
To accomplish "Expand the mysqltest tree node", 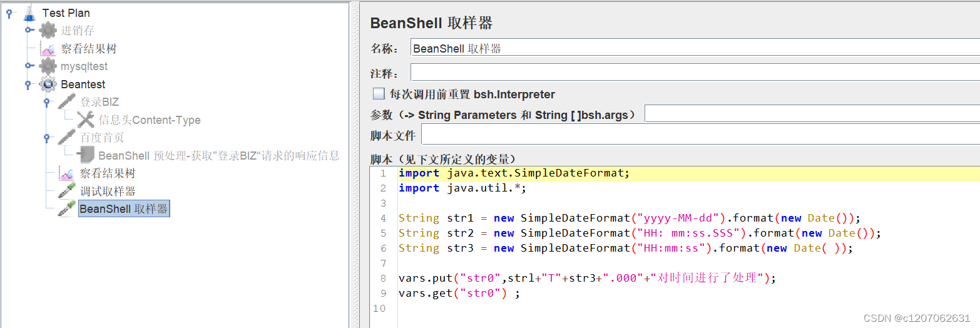I will click(x=29, y=66).
